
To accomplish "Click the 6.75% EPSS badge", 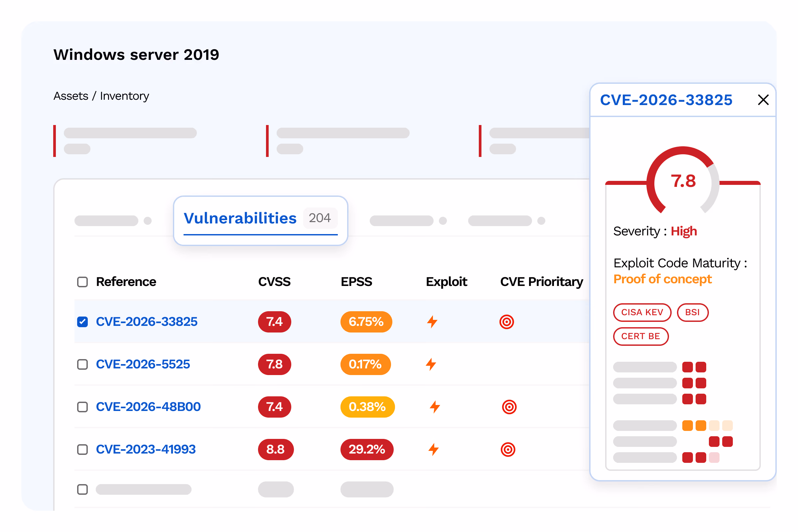I will click(x=366, y=322).
